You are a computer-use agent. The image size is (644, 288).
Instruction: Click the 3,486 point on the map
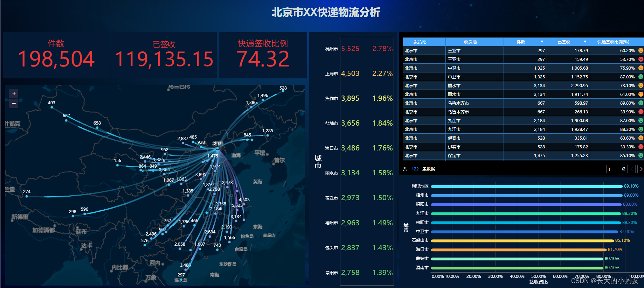click(186, 269)
